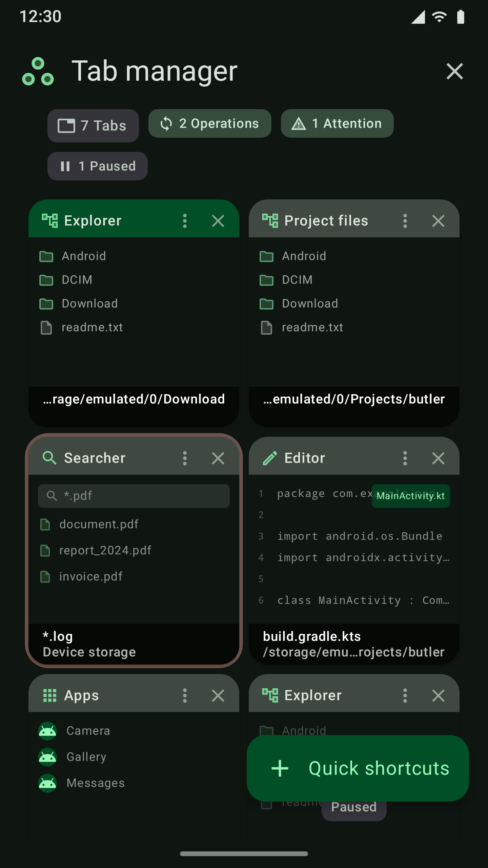The width and height of the screenshot is (488, 868).
Task: Close the Editor tab
Action: coord(438,458)
